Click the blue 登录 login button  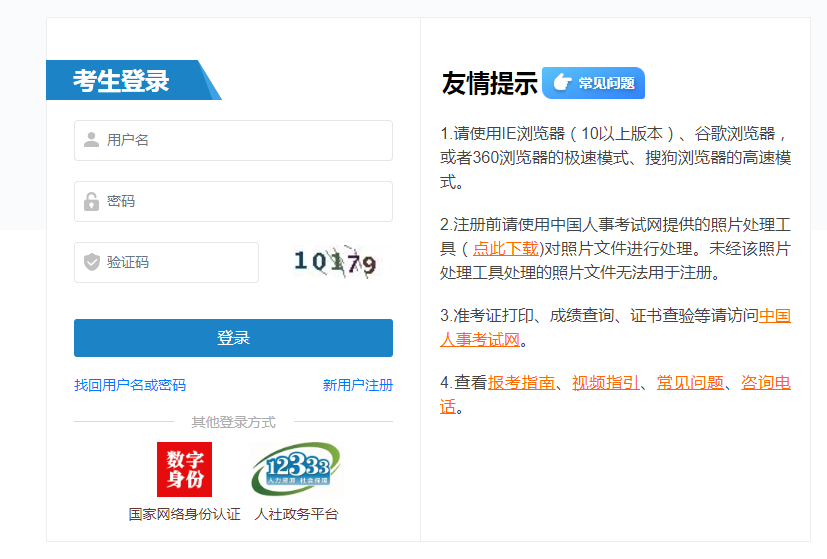click(233, 338)
